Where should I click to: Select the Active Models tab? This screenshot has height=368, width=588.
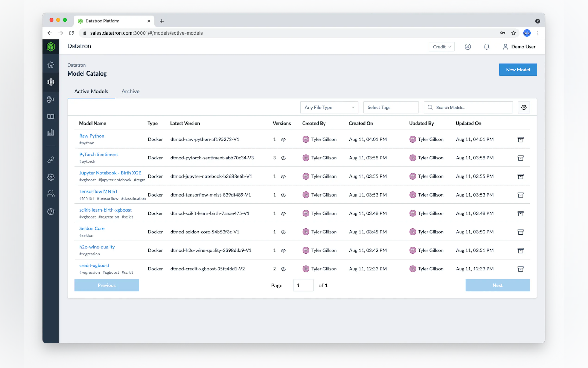pos(91,91)
